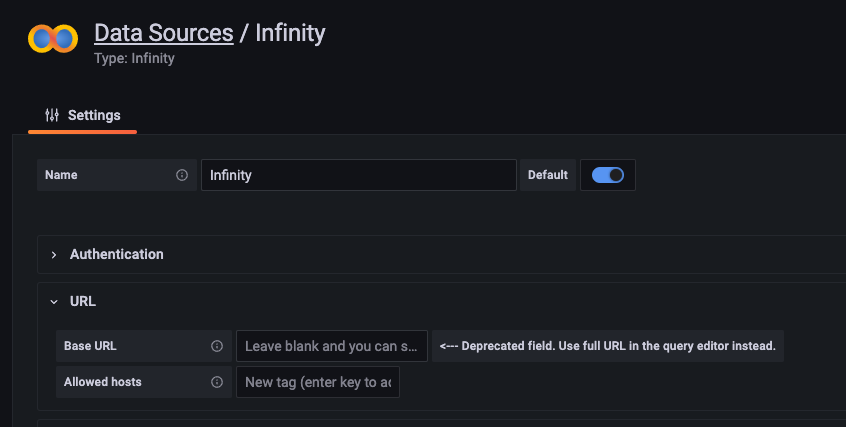Viewport: 846px width, 427px height.
Task: Collapse section using URL chevron arrow
Action: 54,302
